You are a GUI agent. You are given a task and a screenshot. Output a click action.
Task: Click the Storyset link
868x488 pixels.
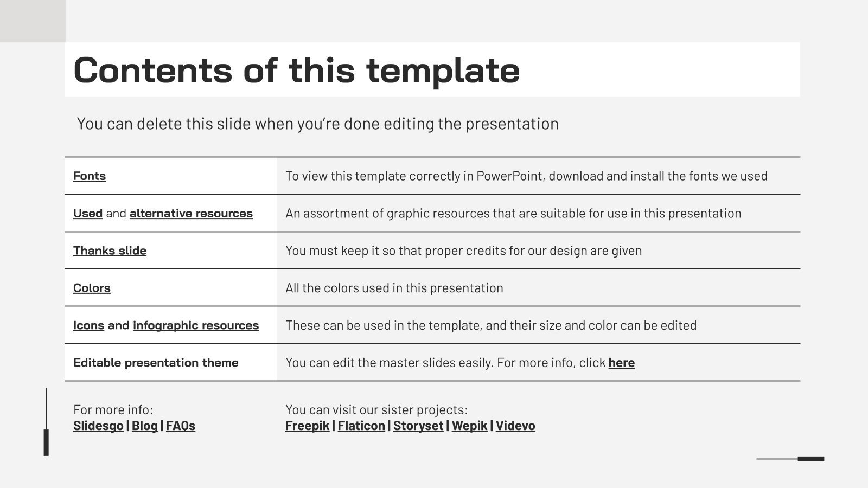[418, 426]
